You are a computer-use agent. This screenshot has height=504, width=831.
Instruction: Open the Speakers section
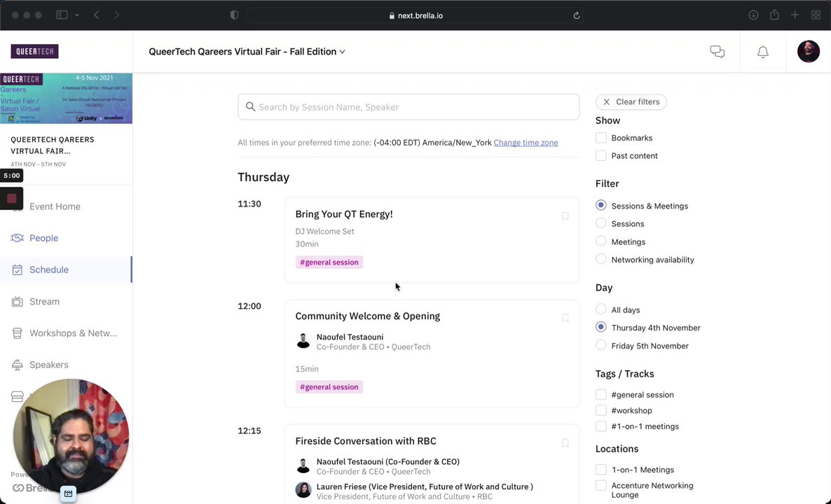[48, 365]
